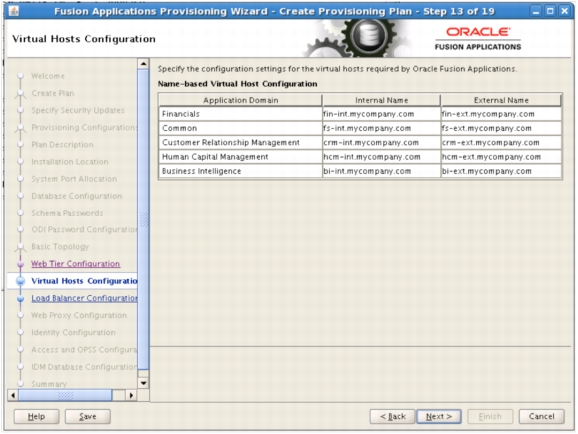
Task: Click the Installation Location step
Action: point(70,162)
